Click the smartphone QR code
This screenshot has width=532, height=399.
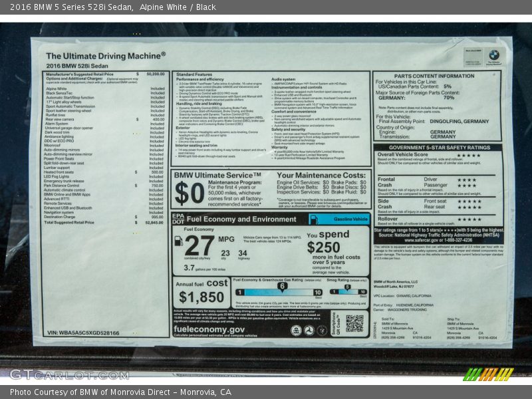[x=354, y=323]
